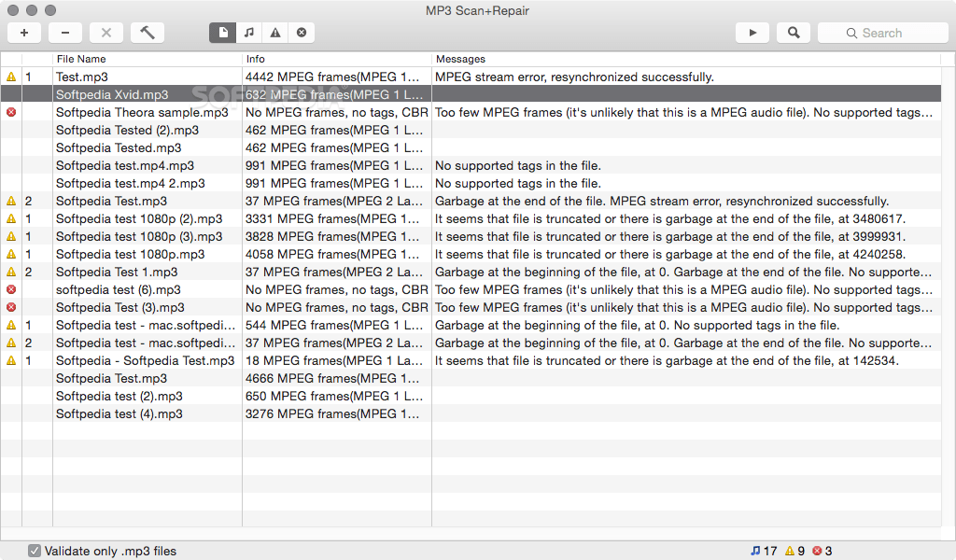Switch to the music note filter segment
The height and width of the screenshot is (560, 956).
pos(248,32)
